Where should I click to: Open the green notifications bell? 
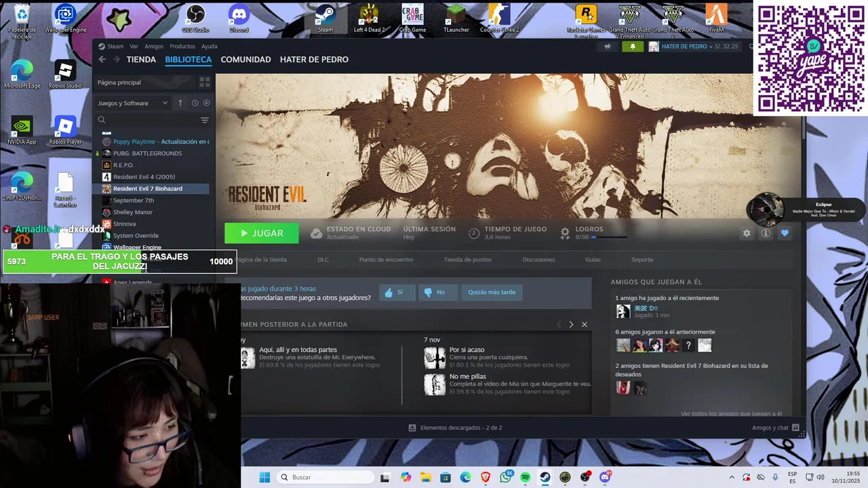click(633, 46)
